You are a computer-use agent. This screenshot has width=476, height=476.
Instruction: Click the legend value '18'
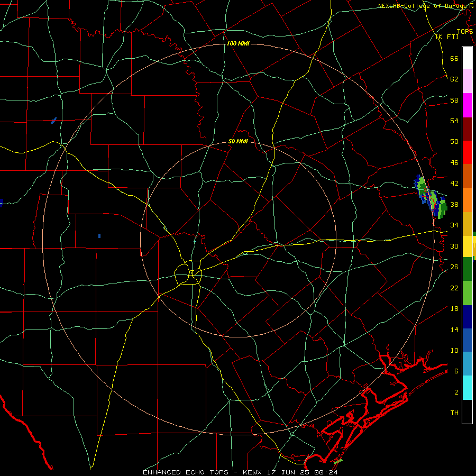click(x=454, y=309)
